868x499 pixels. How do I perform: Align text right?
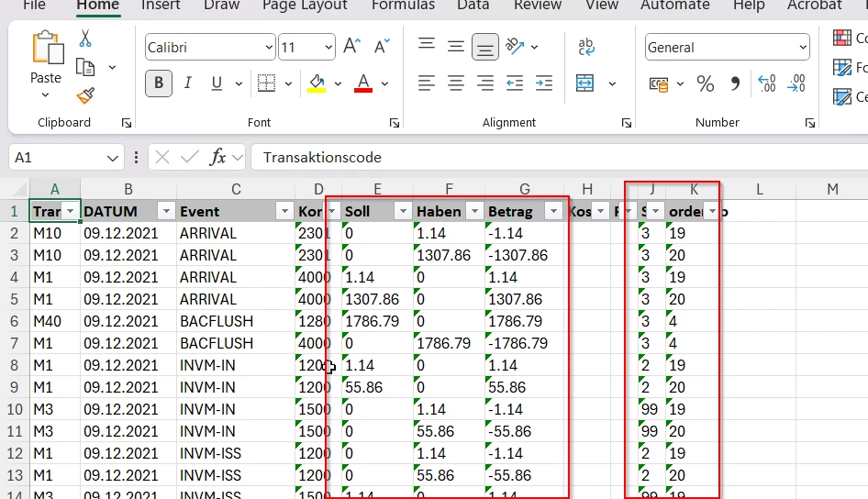click(485, 83)
